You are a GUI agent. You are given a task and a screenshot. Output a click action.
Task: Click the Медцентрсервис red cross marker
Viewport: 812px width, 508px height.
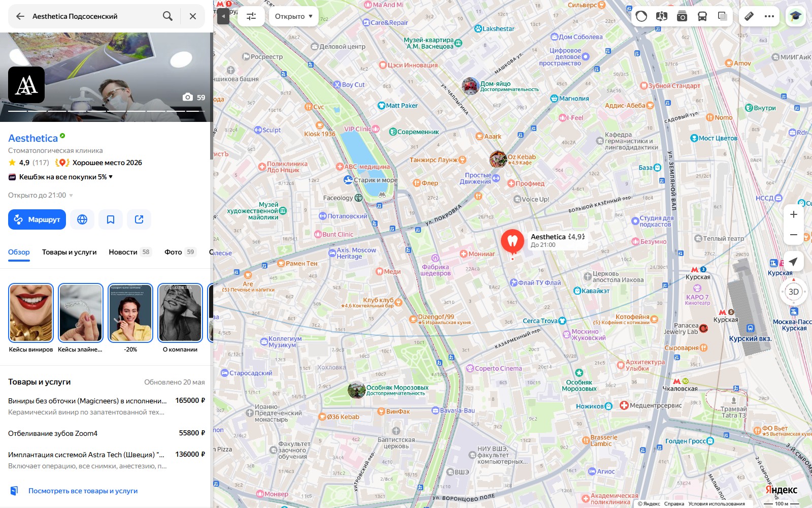click(x=624, y=405)
